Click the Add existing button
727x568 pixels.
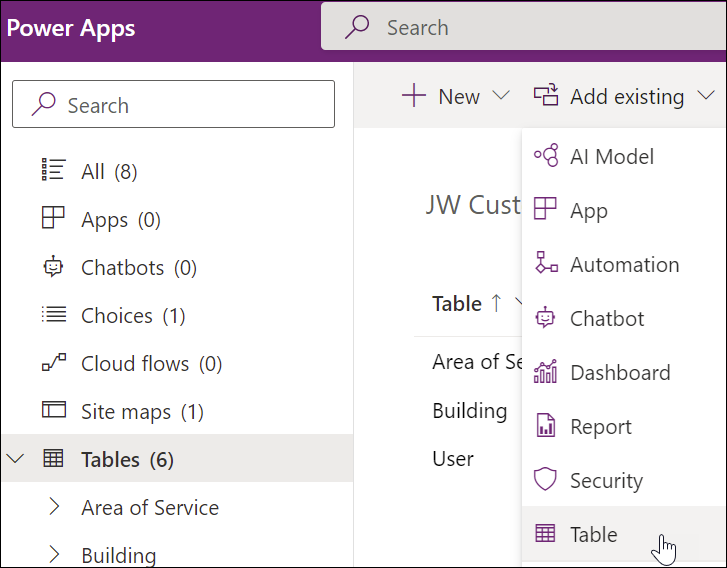[x=624, y=96]
